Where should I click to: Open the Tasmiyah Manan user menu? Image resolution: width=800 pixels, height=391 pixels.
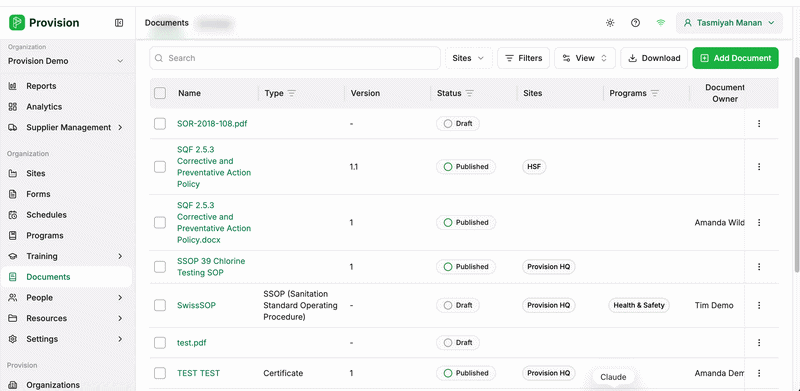click(x=729, y=23)
